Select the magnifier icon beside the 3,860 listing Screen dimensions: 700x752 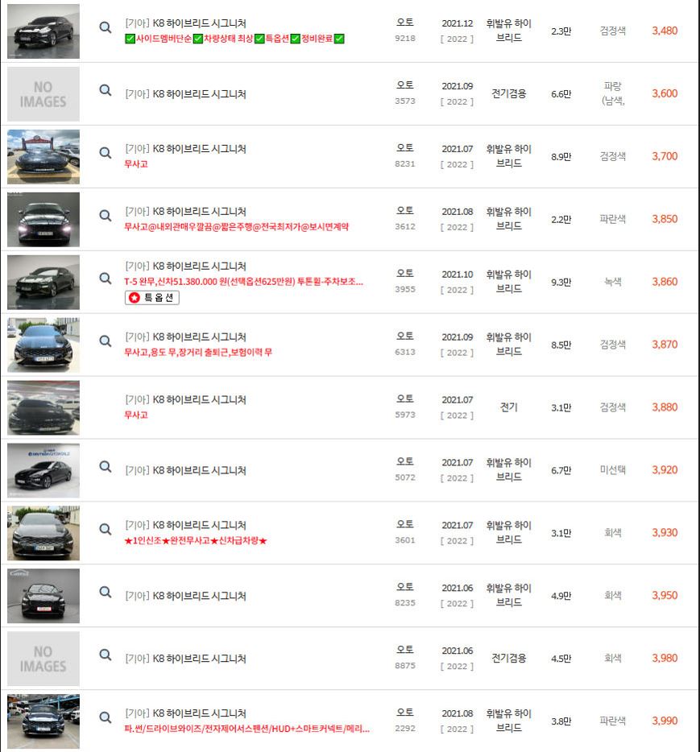[x=105, y=278]
